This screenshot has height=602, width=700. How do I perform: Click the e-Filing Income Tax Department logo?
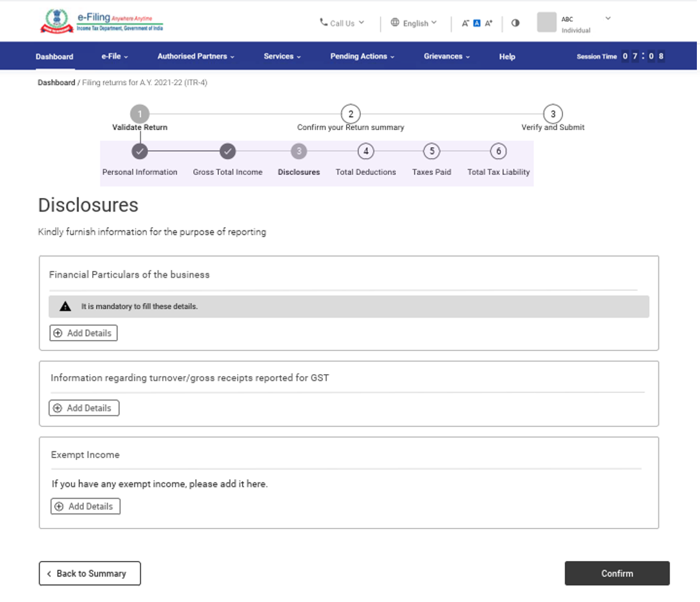[x=102, y=22]
